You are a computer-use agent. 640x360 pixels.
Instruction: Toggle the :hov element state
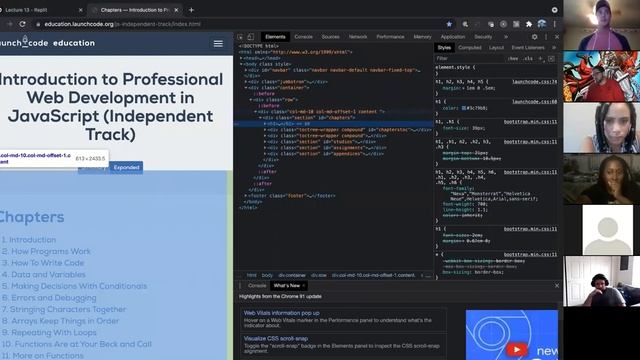513,58
